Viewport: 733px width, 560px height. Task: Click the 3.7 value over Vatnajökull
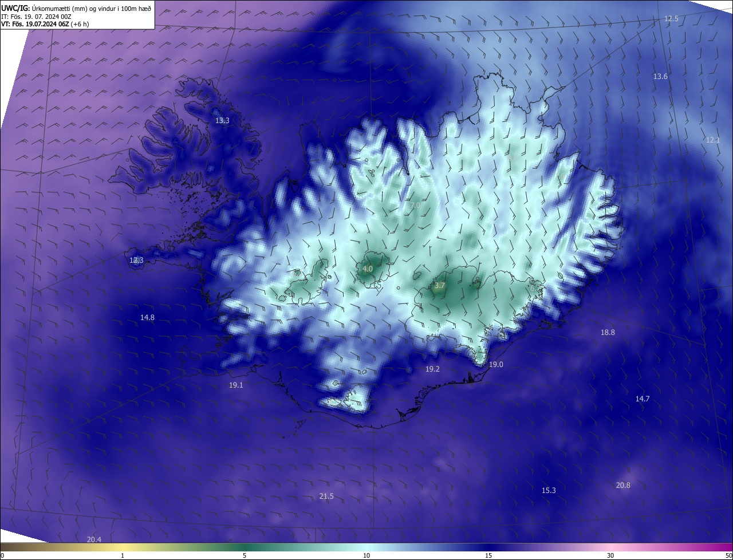click(x=440, y=285)
